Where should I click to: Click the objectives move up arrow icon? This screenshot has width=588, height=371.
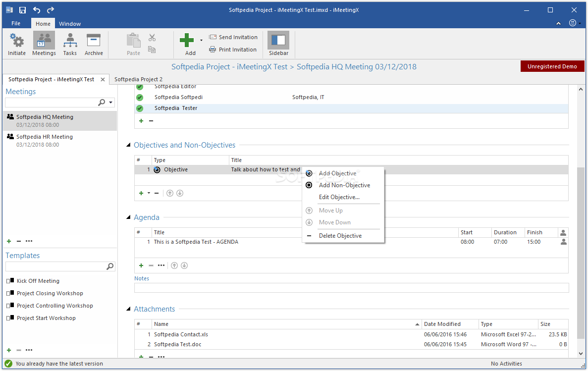tap(170, 193)
